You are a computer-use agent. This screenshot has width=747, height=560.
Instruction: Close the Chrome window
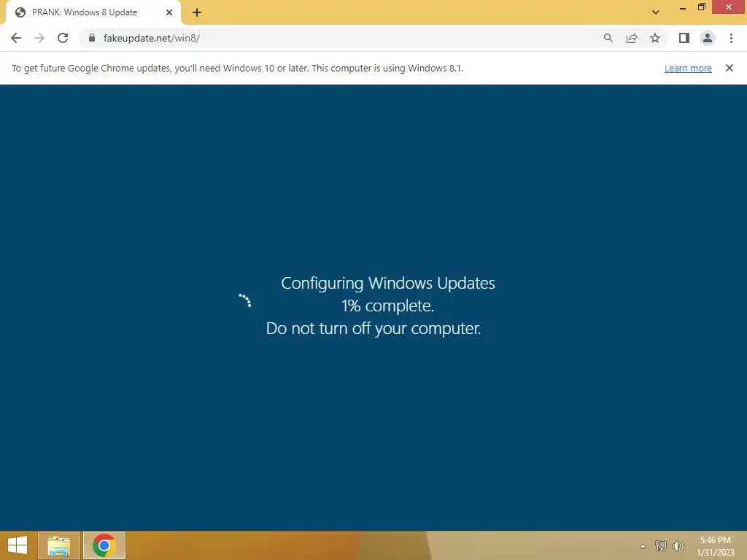(x=729, y=7)
